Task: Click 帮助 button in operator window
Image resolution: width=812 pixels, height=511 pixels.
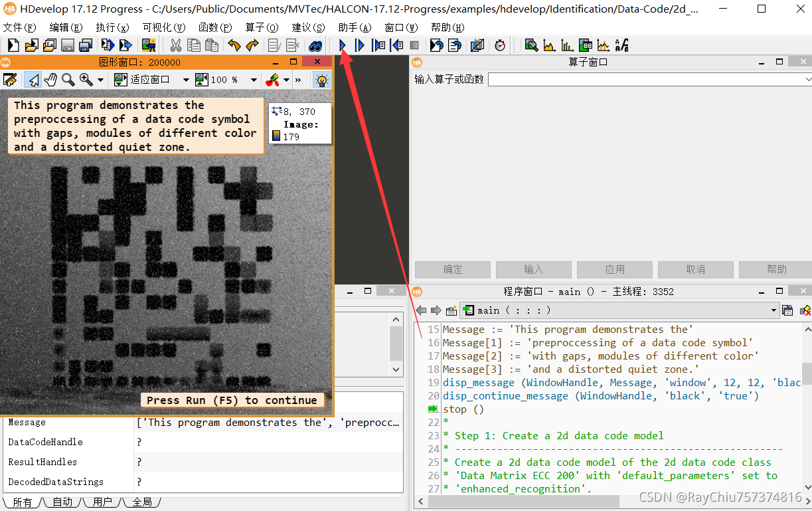Action: point(775,269)
